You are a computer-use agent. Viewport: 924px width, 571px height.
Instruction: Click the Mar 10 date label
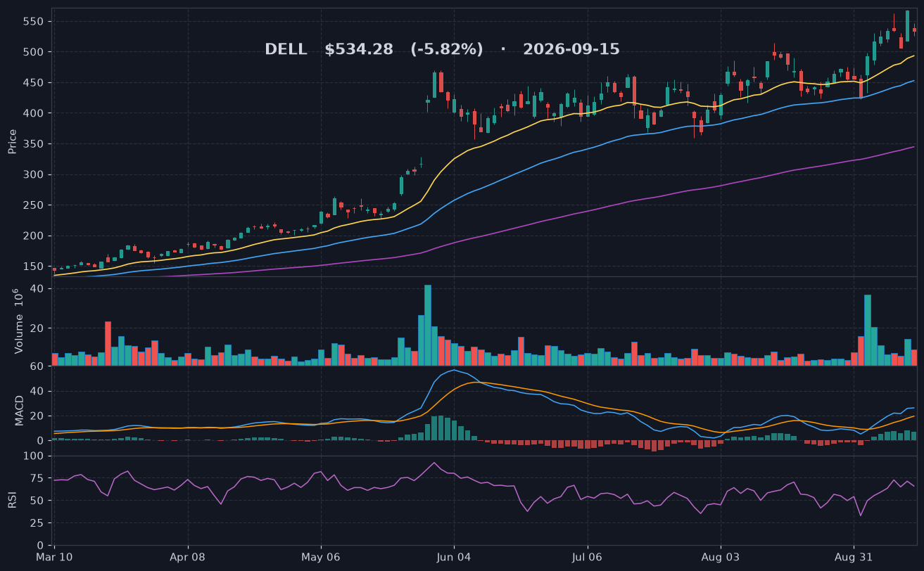54,557
